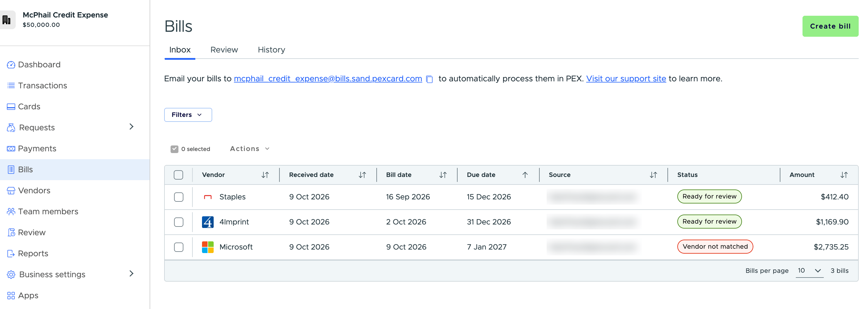Open the Filters dropdown
868x309 pixels.
tap(188, 115)
